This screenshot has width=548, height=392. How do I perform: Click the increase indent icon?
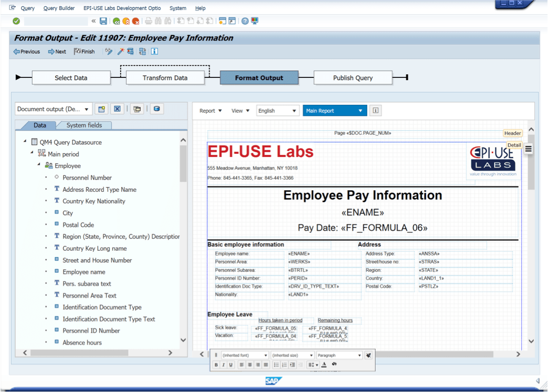[292, 365]
